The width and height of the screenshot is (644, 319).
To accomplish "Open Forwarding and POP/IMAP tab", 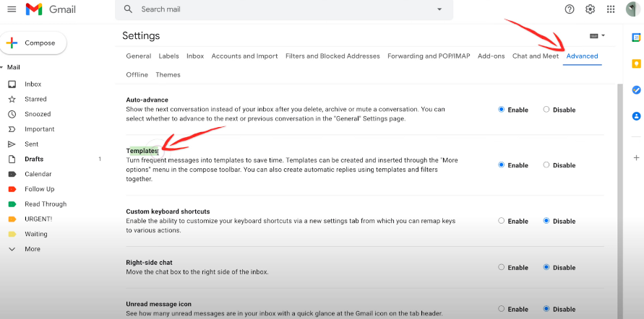I will coord(429,56).
